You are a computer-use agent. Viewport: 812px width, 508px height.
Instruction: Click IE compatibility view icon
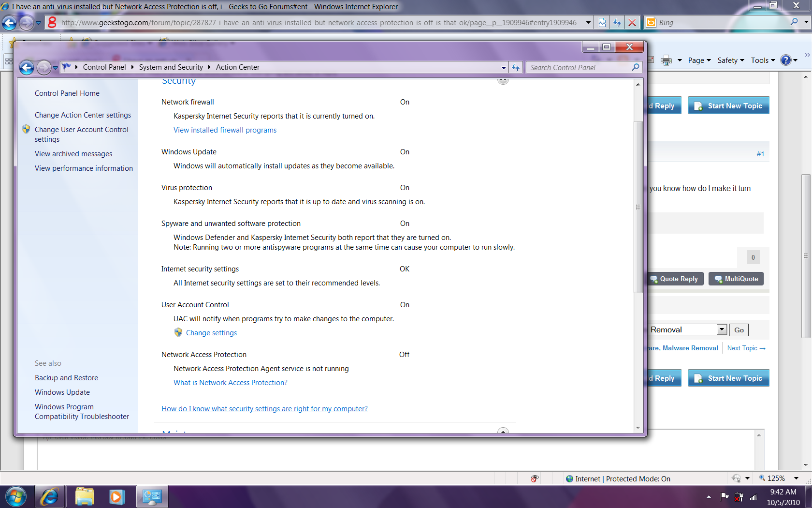(x=602, y=23)
